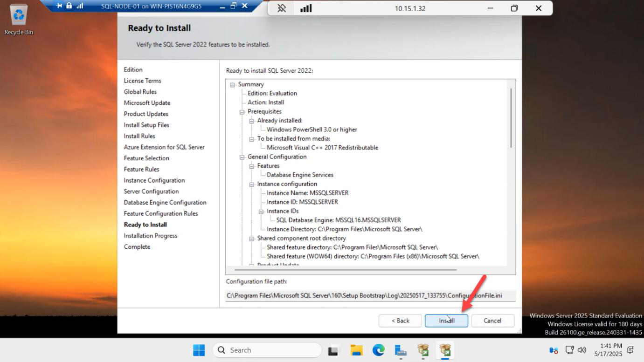Click 'Azure Extension for SQL Server' step

[164, 147]
